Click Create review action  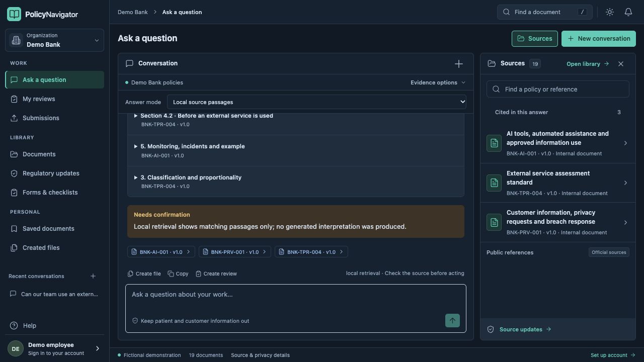click(x=216, y=274)
